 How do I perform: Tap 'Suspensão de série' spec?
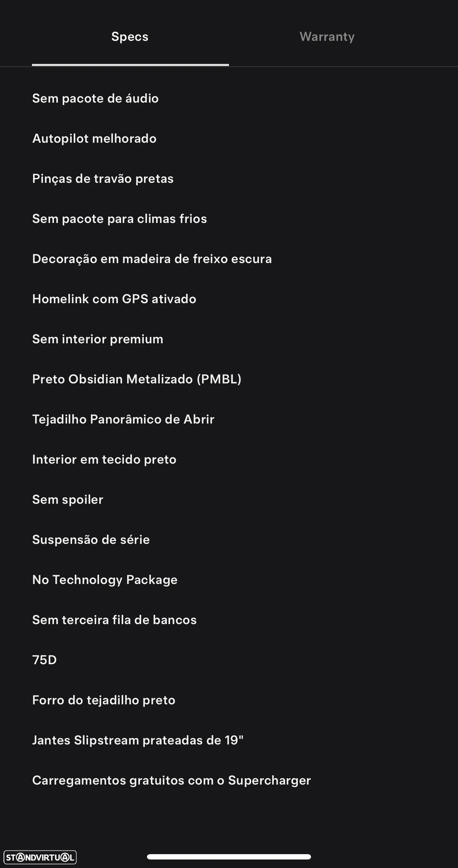tap(91, 540)
